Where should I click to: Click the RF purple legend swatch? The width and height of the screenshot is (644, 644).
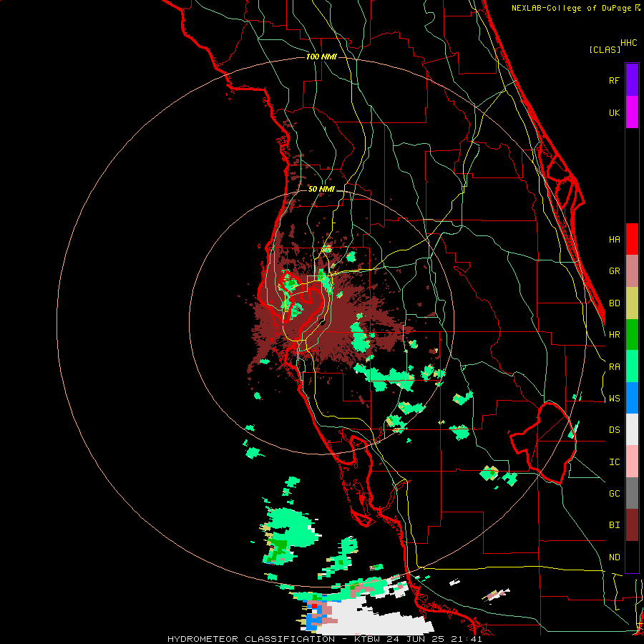click(632, 80)
